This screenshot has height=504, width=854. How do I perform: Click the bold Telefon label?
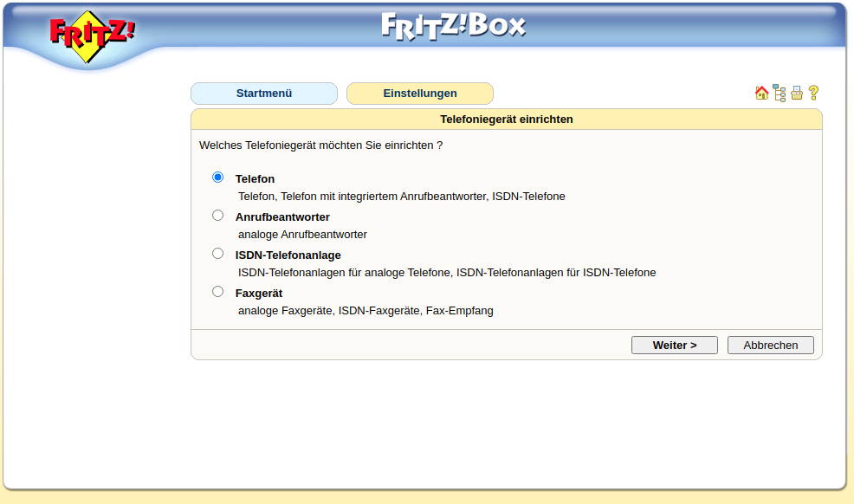pos(255,179)
